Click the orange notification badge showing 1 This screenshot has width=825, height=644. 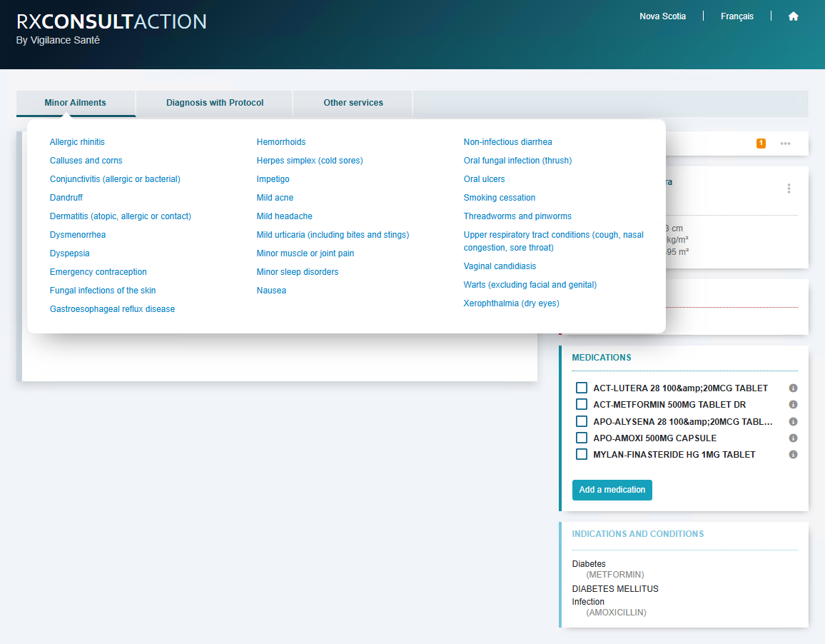coord(761,143)
